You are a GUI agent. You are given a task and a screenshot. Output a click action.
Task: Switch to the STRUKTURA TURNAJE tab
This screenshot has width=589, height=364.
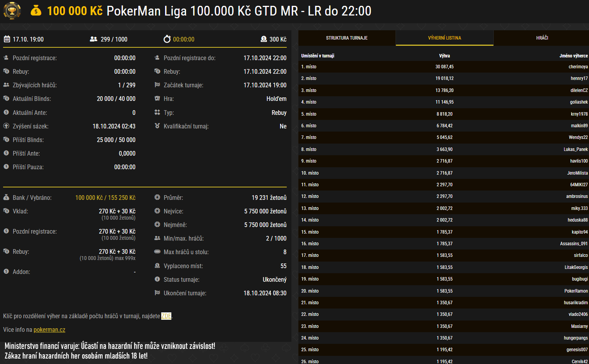(x=347, y=38)
